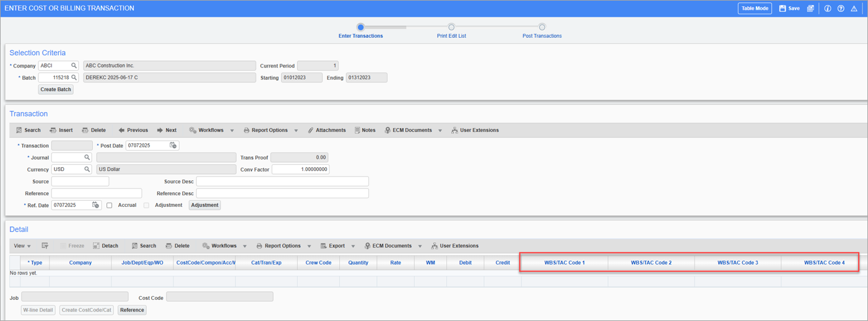Open the View menu in Detail

click(x=22, y=246)
